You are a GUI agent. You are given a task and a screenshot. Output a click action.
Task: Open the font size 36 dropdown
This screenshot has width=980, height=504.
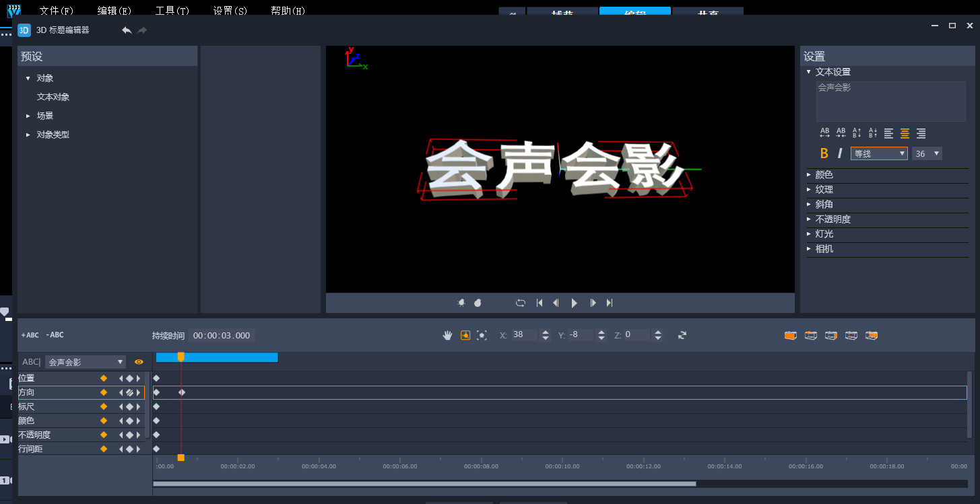(x=927, y=153)
